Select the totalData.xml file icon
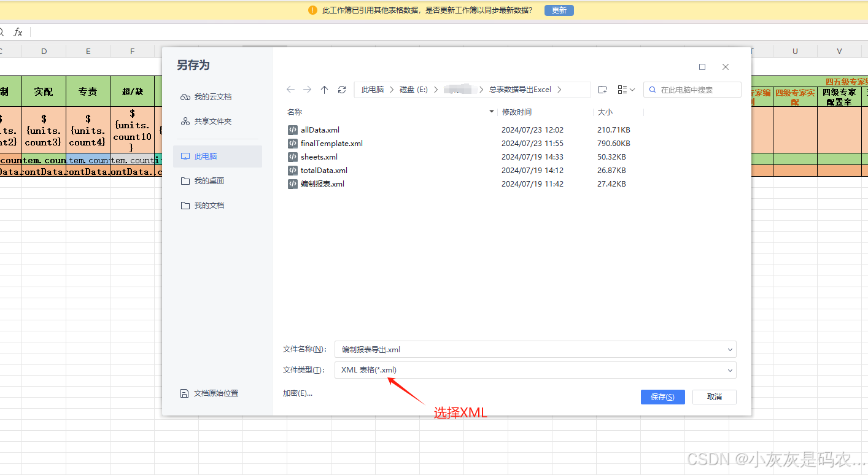The image size is (868, 475). [x=293, y=171]
